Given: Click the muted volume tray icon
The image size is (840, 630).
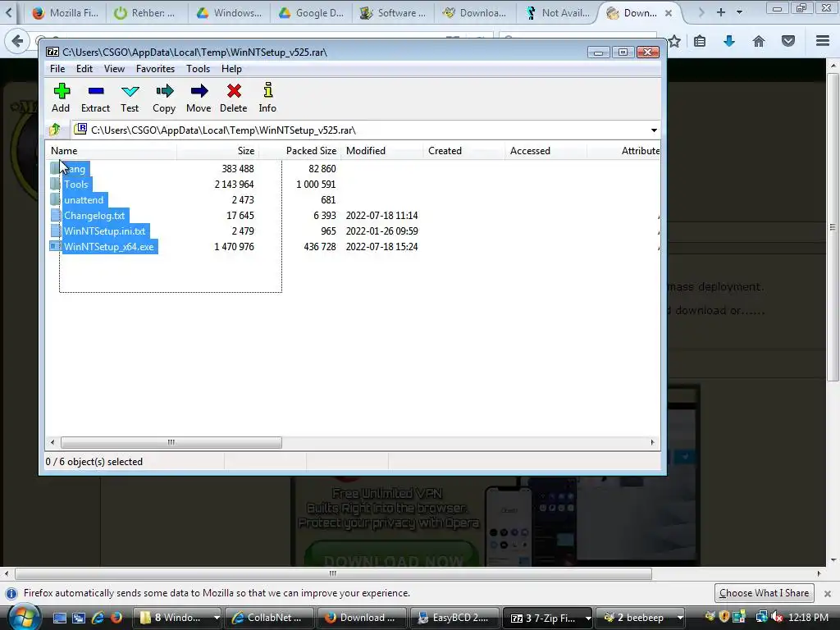Looking at the screenshot, I should tap(777, 618).
